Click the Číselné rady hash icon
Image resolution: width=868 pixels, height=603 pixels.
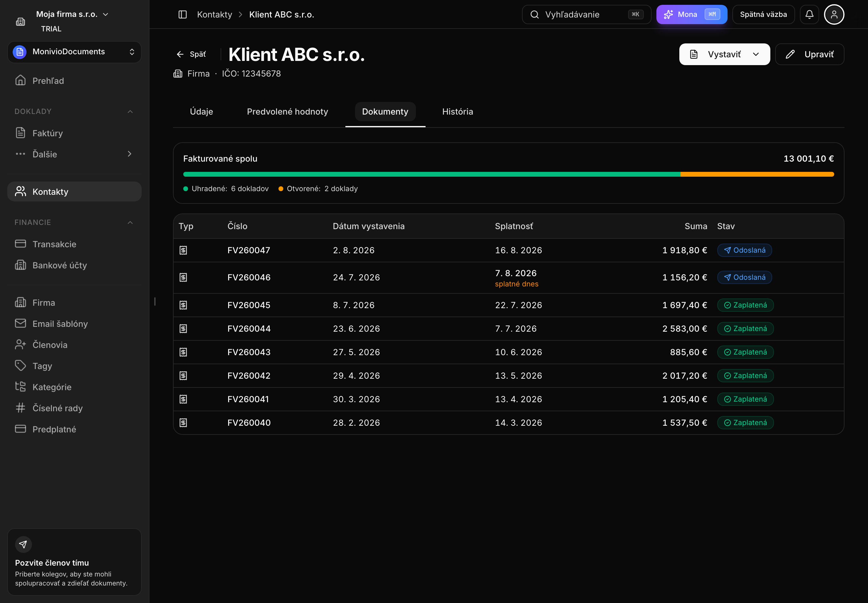(x=20, y=408)
